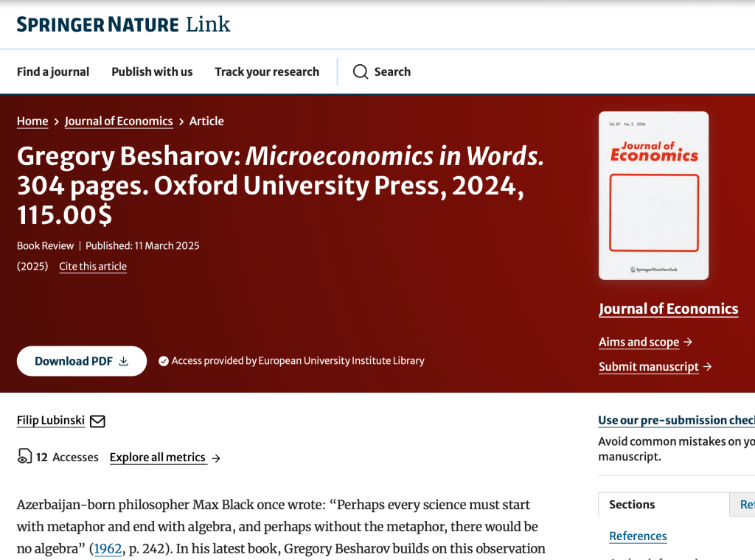Open the Journal of Economics breadcrumb

119,122
